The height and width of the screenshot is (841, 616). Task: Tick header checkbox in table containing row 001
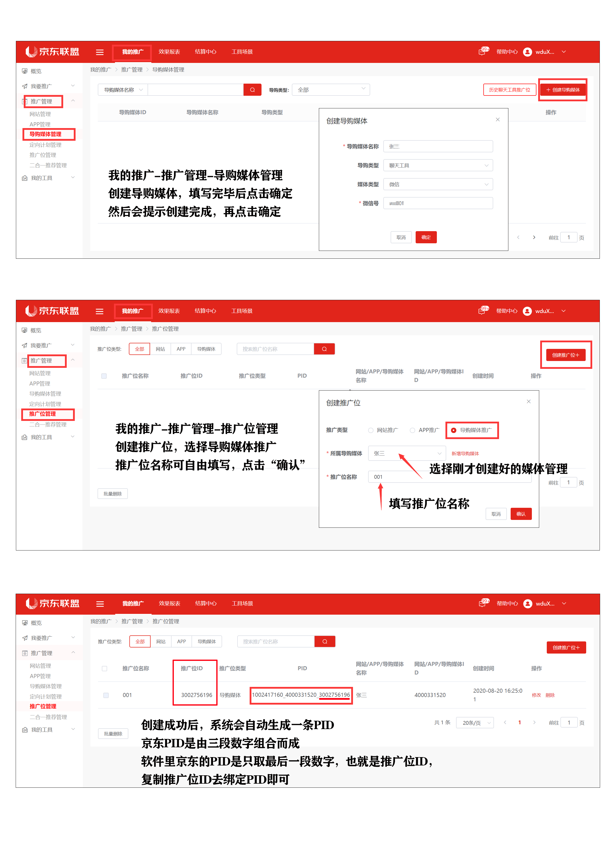point(104,668)
